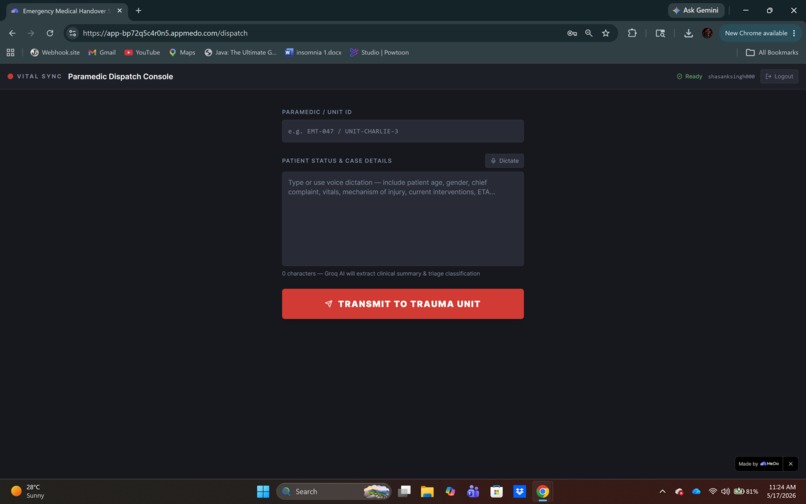Open the password manager key icon

point(572,33)
